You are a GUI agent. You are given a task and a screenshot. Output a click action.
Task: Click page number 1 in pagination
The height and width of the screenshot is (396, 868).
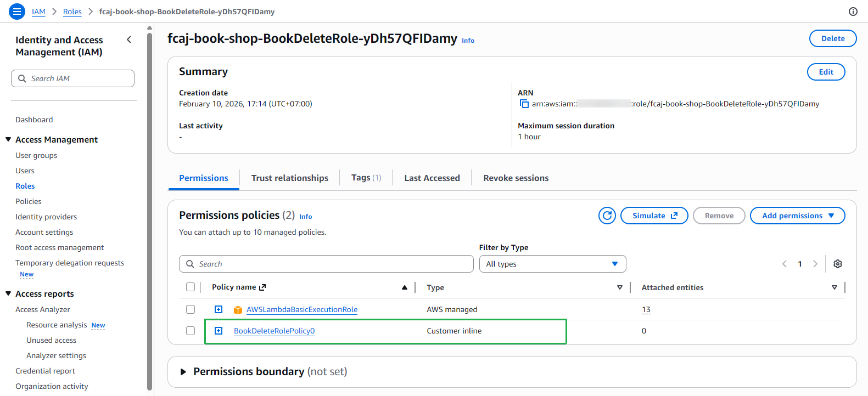pyautogui.click(x=800, y=264)
